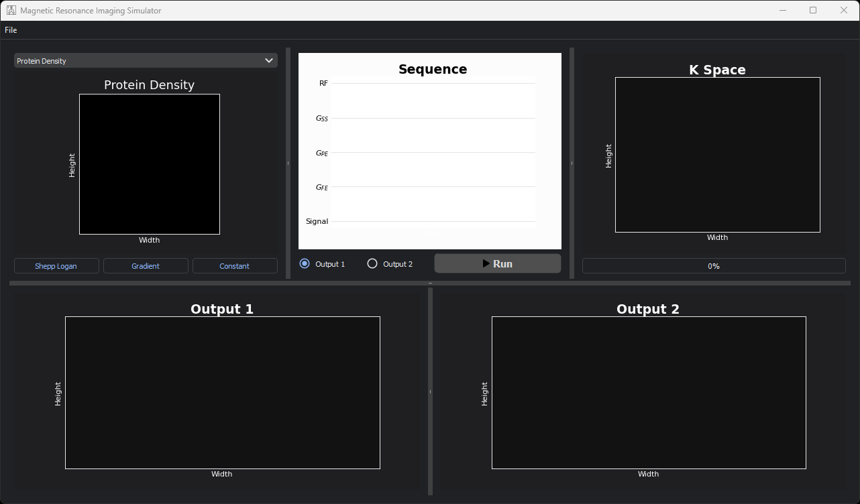Load the Gradient phantom
Viewport: 860px width, 504px height.
pyautogui.click(x=146, y=266)
